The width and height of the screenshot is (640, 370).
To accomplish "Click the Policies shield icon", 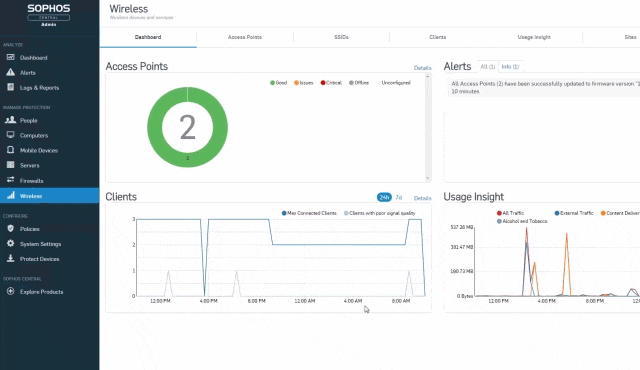I will point(11,228).
